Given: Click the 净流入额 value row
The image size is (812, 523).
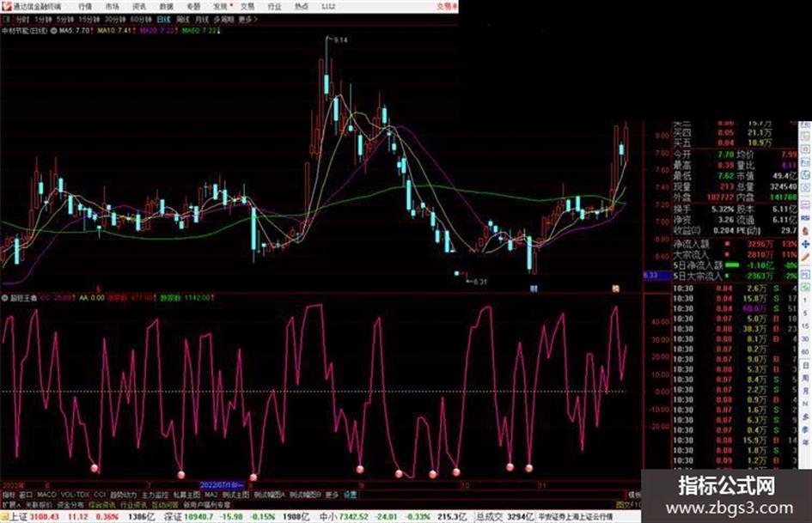Looking at the screenshot, I should [735, 244].
